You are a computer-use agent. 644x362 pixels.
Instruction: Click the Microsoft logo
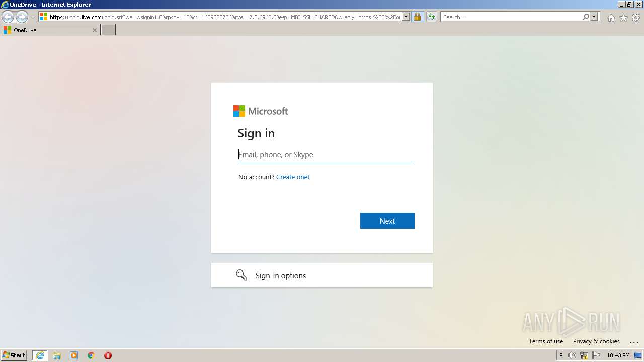tap(261, 111)
